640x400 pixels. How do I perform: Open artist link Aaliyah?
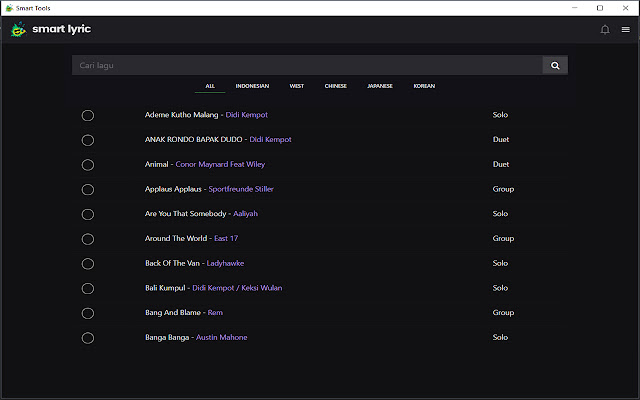[245, 214]
